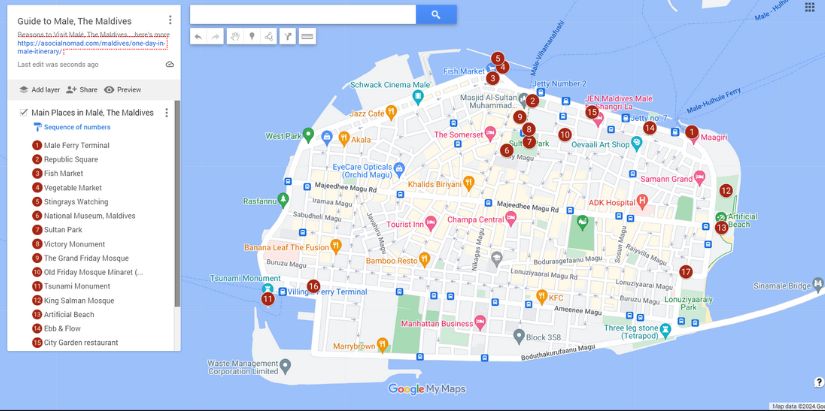Click inside the map search box

(x=302, y=14)
